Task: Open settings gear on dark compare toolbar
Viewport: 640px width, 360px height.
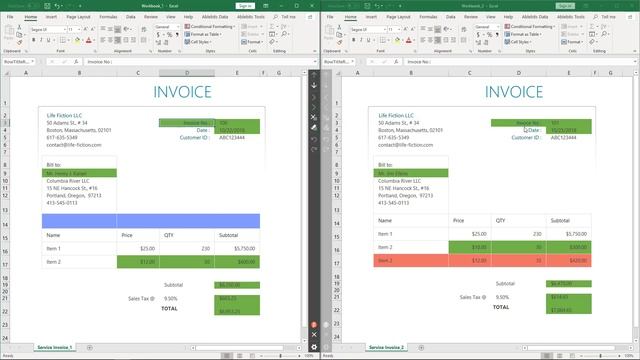Action: coord(314,347)
